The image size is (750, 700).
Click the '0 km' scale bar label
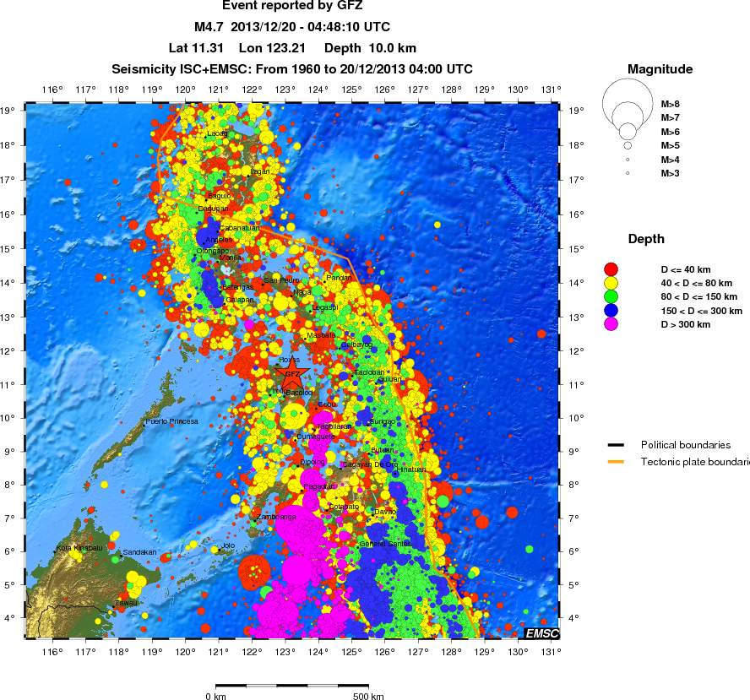coord(215,696)
